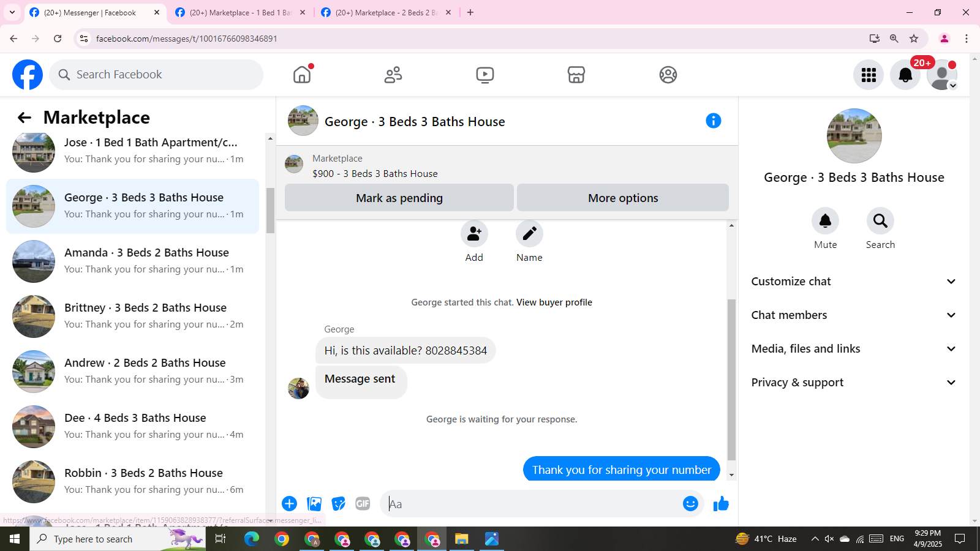Open the notifications bell

coord(905,75)
